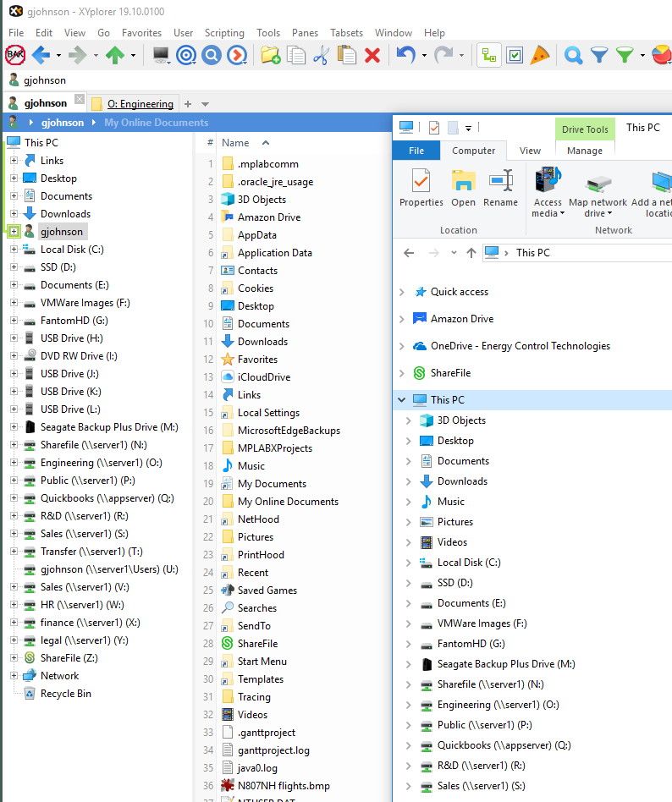Click the Name column header
Viewport: 672px width, 802px height.
235,143
